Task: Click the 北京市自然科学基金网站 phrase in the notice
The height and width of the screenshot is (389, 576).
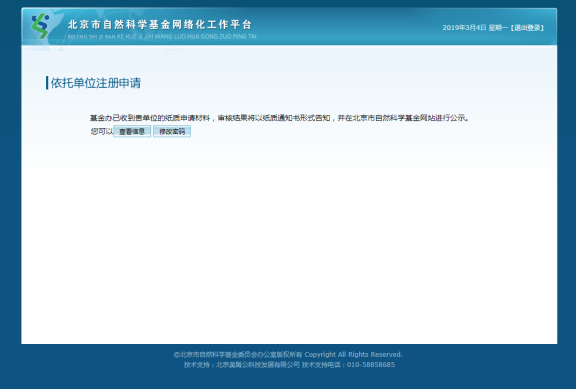Action: [394, 118]
